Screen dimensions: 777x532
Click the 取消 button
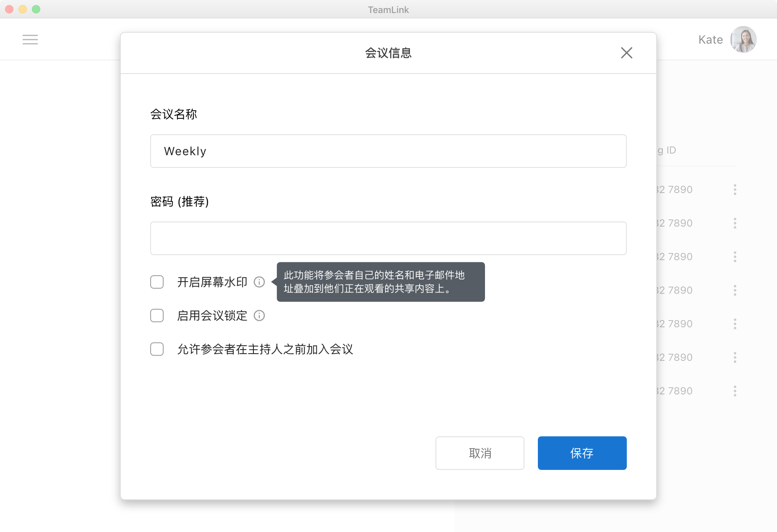pos(480,453)
